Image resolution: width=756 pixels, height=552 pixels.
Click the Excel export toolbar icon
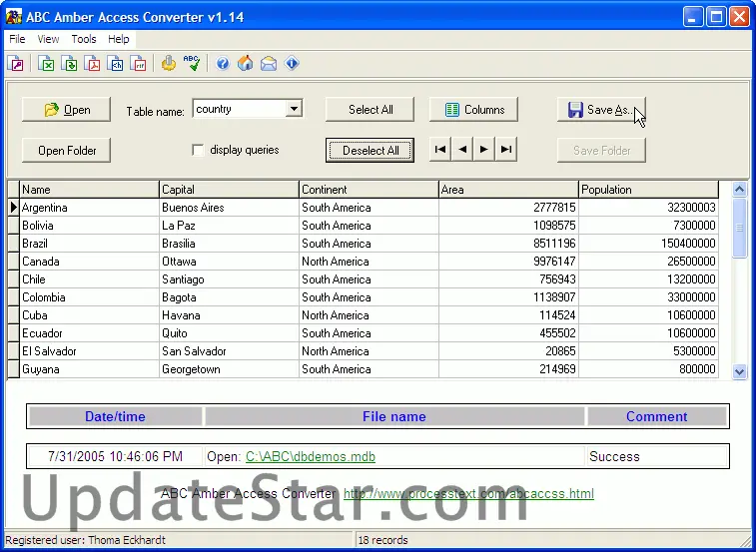[47, 64]
